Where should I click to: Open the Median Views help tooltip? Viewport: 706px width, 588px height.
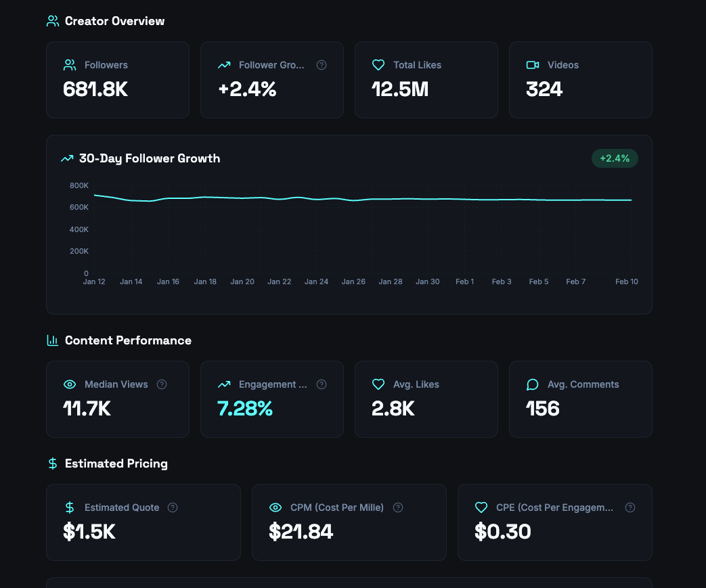coord(161,384)
